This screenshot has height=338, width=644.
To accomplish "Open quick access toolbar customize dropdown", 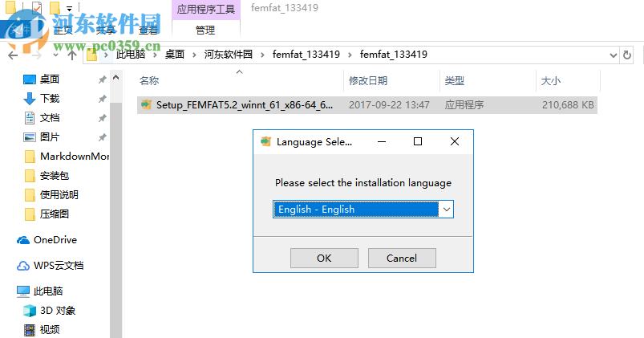I will (x=70, y=9).
